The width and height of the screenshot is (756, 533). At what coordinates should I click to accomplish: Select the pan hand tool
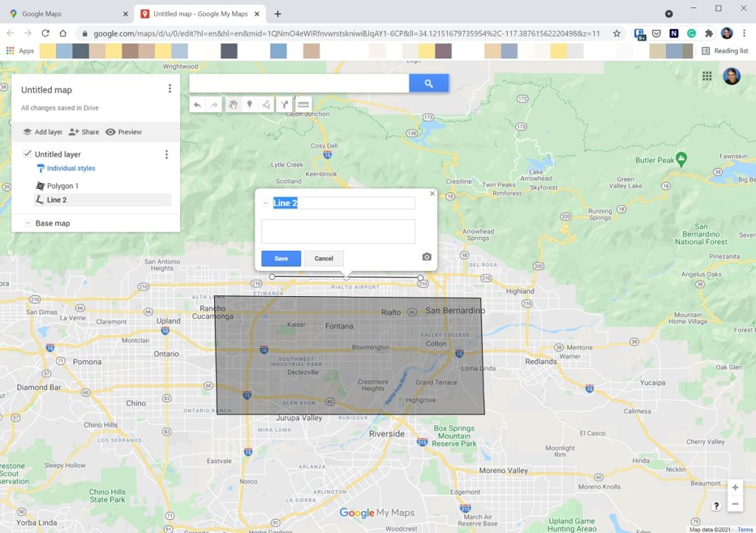pyautogui.click(x=233, y=104)
